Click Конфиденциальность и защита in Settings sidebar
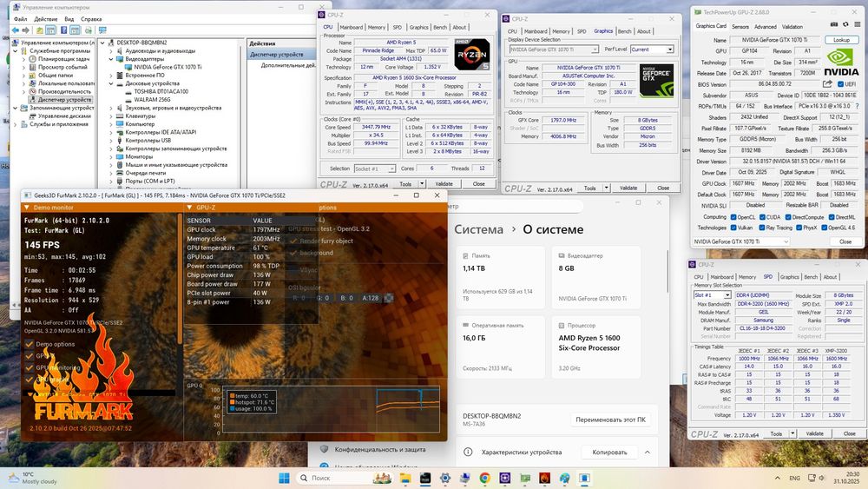Viewport: 868px width, 489px height. (380, 450)
